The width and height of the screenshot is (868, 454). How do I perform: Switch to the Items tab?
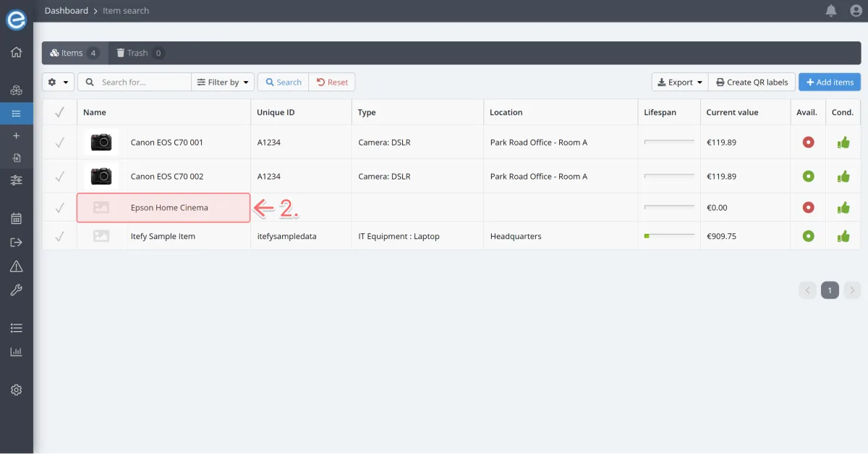point(75,53)
